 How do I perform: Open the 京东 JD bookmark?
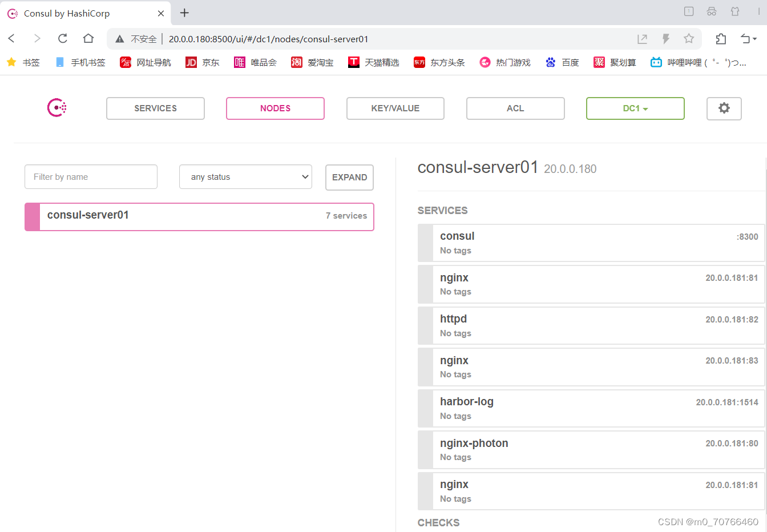pyautogui.click(x=203, y=62)
